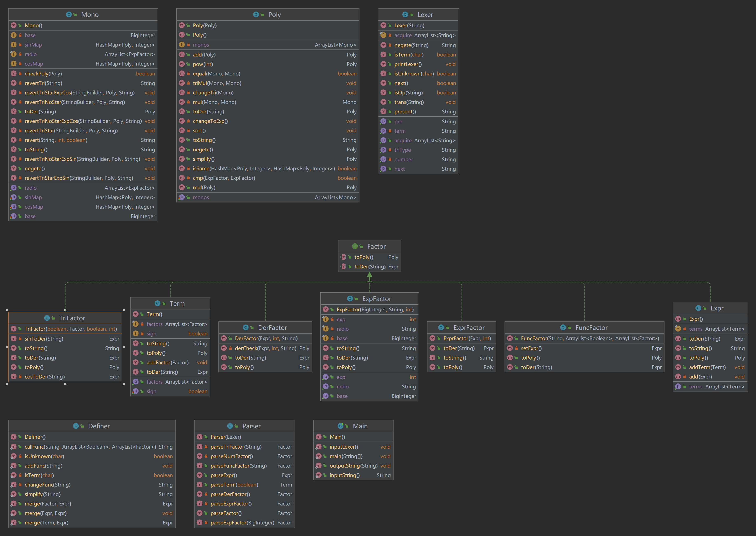
Task: Click property icon next to triType in Lexer
Action: point(383,150)
